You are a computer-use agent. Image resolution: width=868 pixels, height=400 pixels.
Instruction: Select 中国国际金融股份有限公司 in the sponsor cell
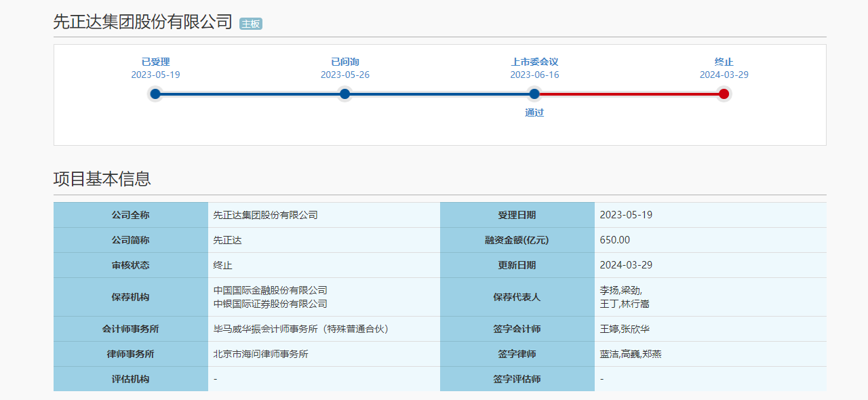[x=270, y=291]
